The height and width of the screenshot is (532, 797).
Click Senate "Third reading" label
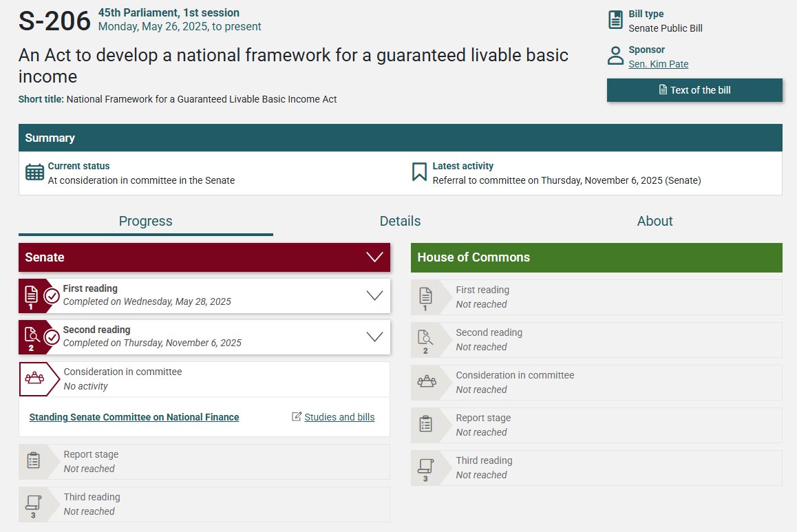click(x=92, y=497)
